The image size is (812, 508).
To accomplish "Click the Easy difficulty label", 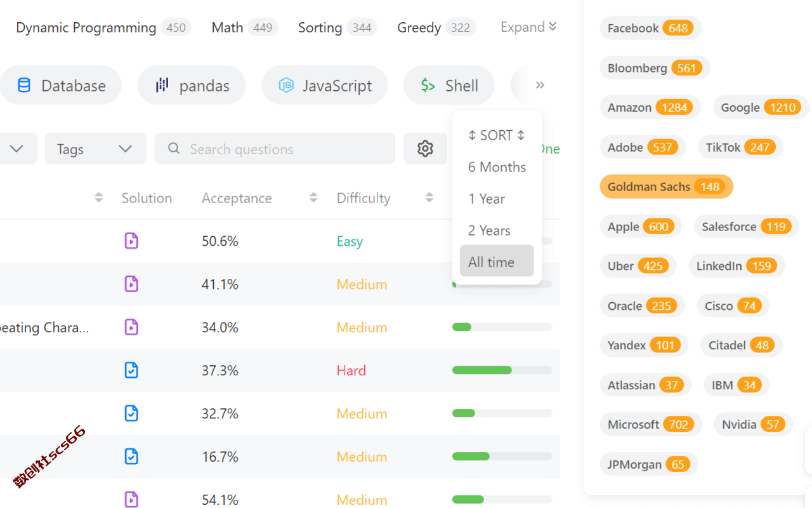I will [350, 241].
